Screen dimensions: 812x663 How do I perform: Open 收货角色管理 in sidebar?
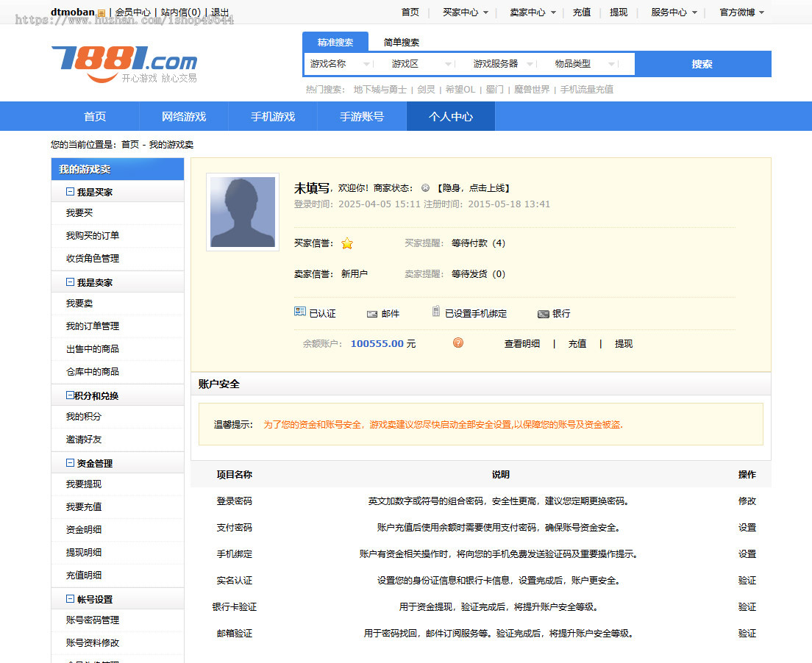point(92,258)
